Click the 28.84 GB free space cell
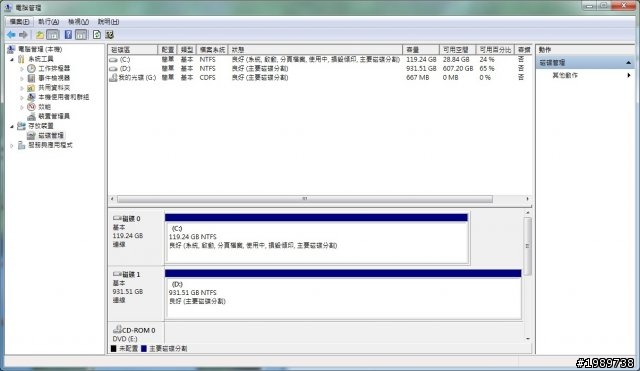Viewport: 640px width, 371px height. click(456, 59)
